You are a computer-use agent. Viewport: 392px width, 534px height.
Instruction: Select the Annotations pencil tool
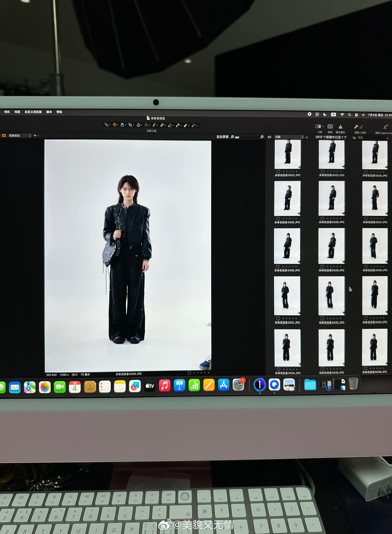[193, 125]
